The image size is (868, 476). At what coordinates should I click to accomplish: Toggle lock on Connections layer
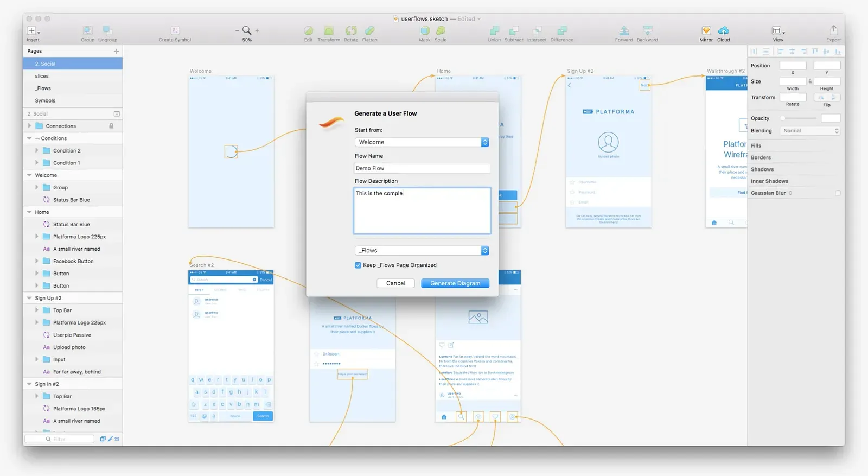pyautogui.click(x=111, y=126)
